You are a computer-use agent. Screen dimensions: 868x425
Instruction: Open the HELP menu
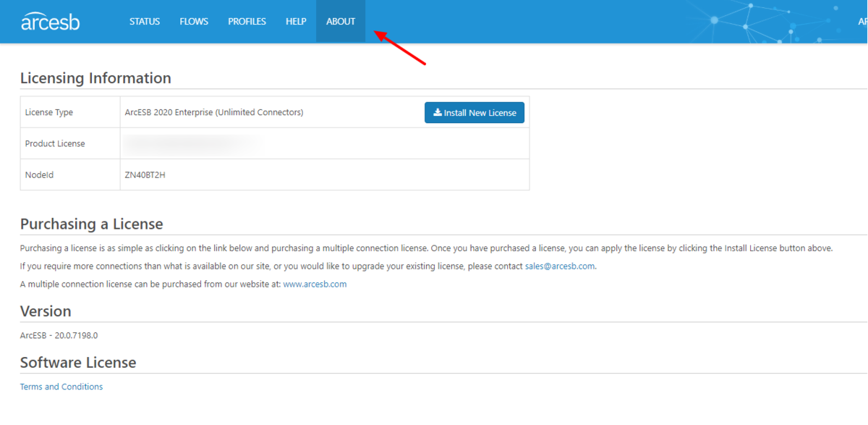click(296, 22)
